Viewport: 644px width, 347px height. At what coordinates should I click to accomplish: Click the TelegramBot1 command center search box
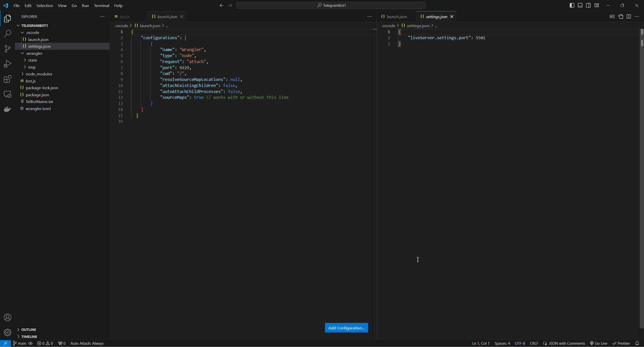[331, 5]
